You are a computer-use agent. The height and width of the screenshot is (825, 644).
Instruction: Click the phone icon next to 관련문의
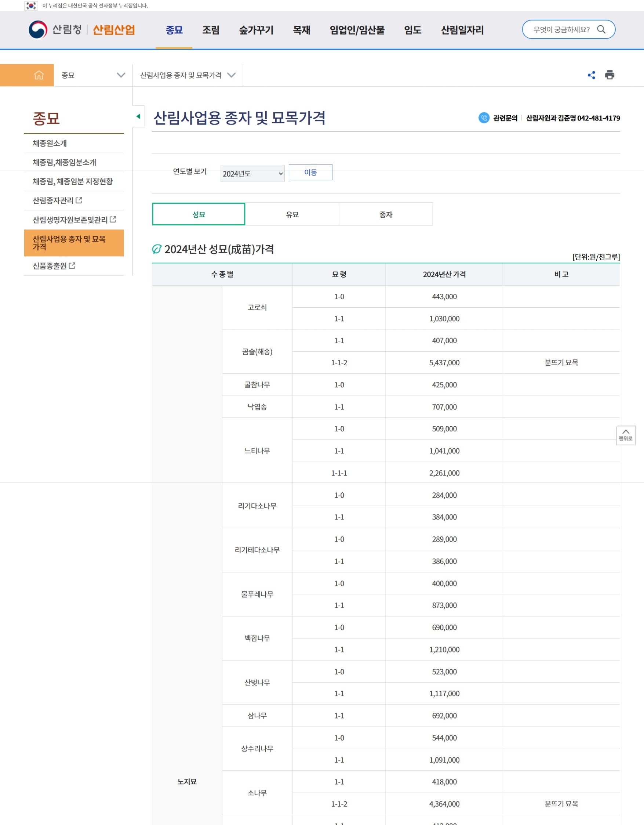click(x=484, y=118)
